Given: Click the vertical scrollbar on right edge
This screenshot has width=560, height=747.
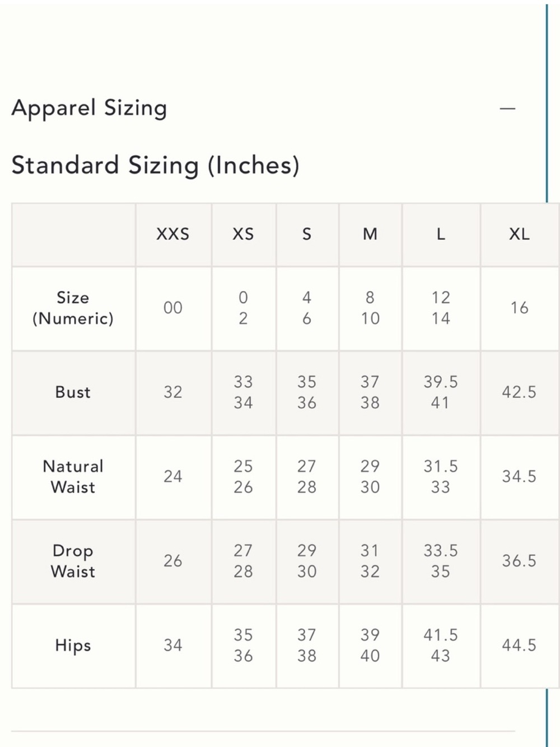Looking at the screenshot, I should click(547, 104).
